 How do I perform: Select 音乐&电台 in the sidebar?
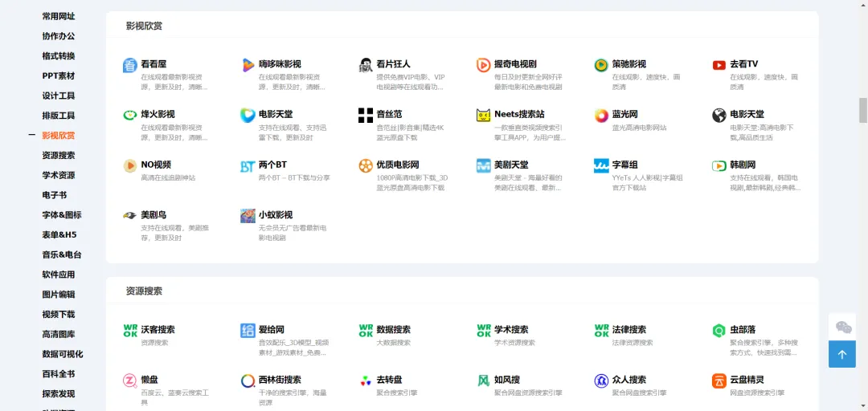click(x=62, y=255)
